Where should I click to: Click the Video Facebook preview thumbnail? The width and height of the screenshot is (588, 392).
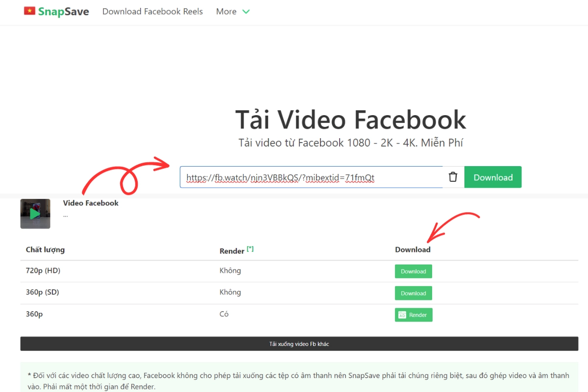(35, 213)
